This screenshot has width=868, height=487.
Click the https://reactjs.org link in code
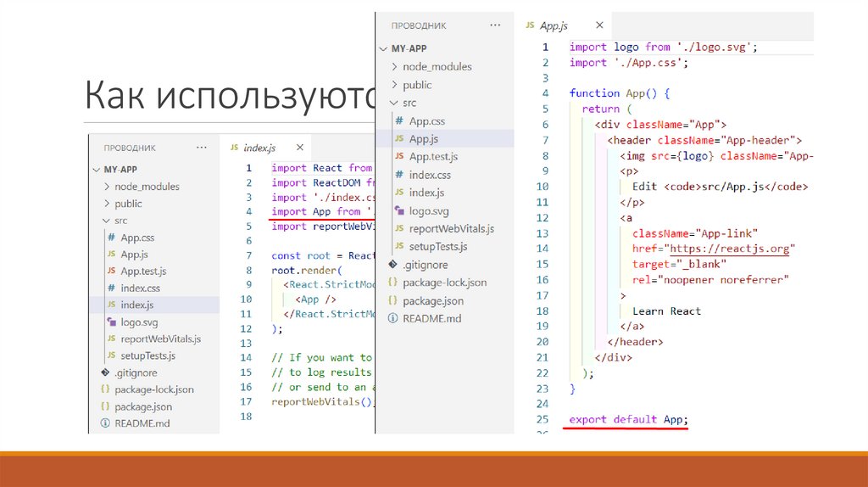730,249
